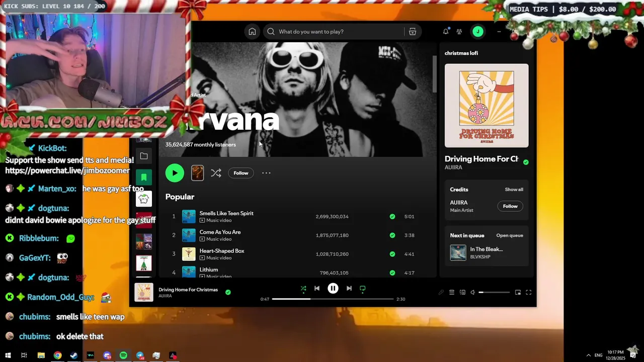Play track Smells Like Teen Spirit
Screen dimensions: 644x362
click(x=226, y=213)
